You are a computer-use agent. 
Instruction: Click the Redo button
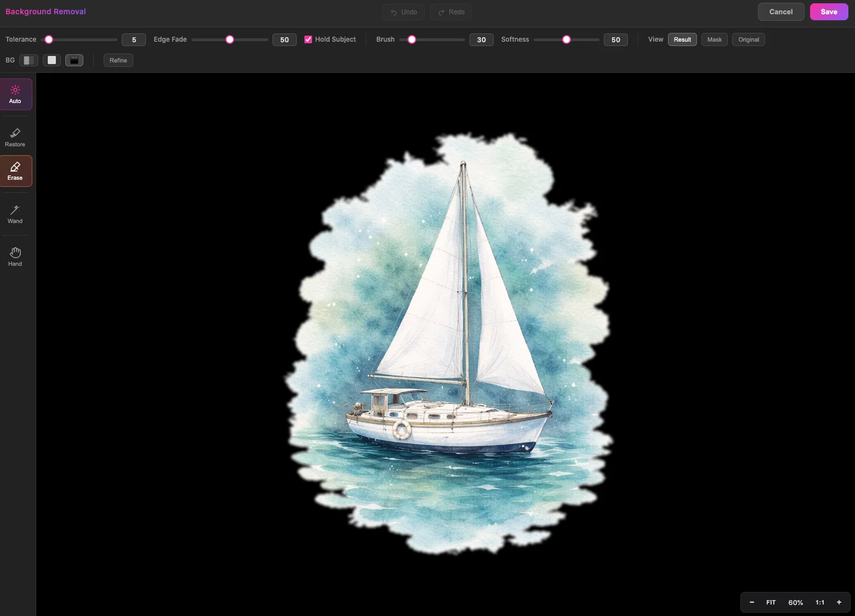coord(451,12)
